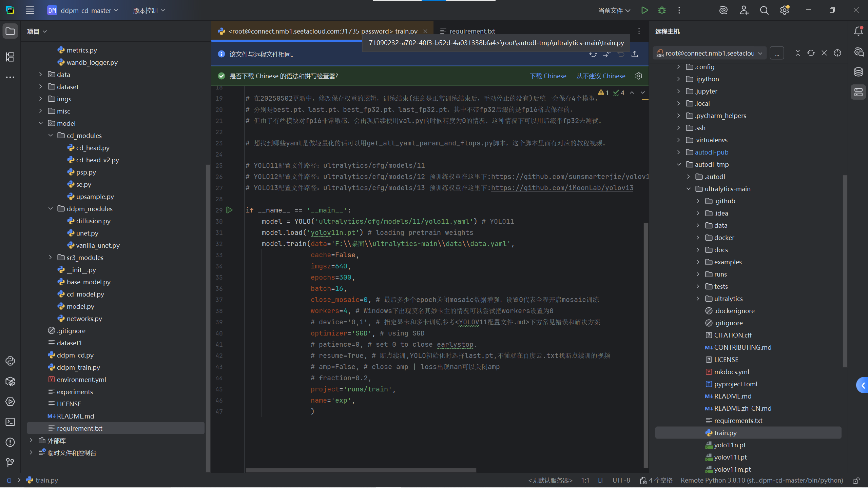Expand the sr3_modules folder

pos(51,258)
